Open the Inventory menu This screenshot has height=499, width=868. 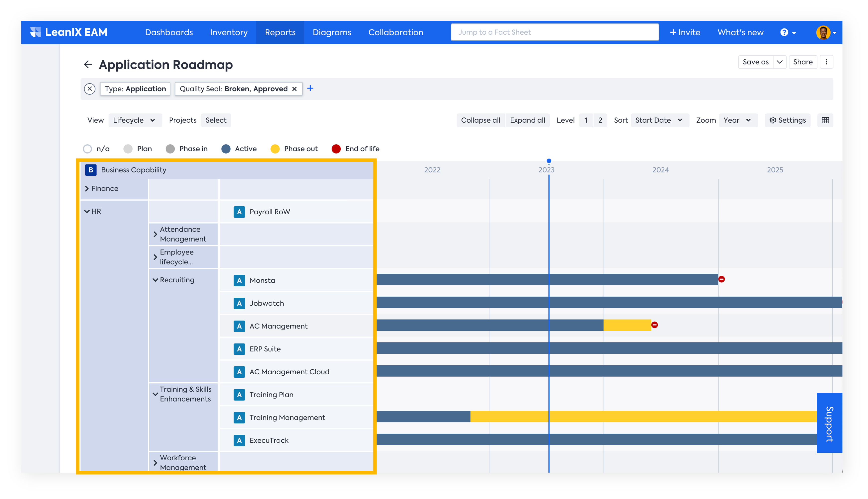pyautogui.click(x=229, y=32)
